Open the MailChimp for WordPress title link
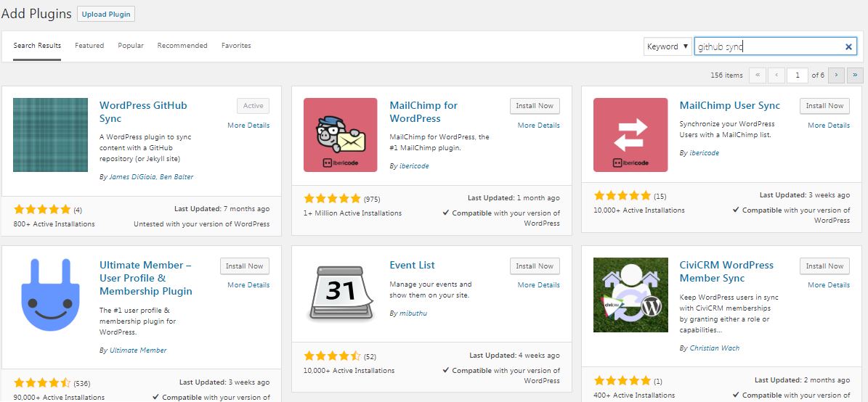 coord(423,112)
